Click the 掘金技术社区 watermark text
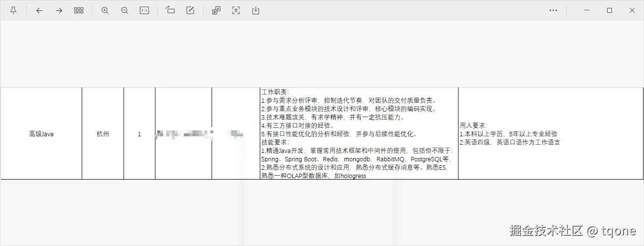The image size is (644, 246). pyautogui.click(x=547, y=230)
